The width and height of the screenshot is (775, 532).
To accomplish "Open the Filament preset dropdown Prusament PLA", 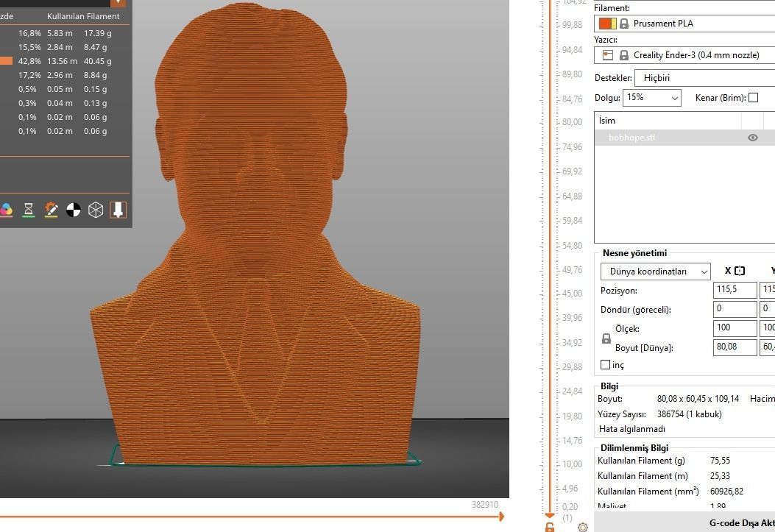I will [684, 24].
